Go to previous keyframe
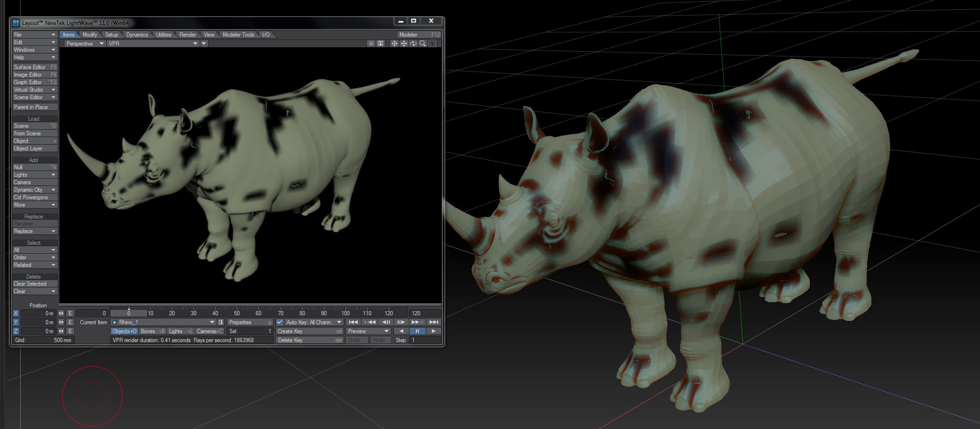This screenshot has height=429, width=980. 369,322
